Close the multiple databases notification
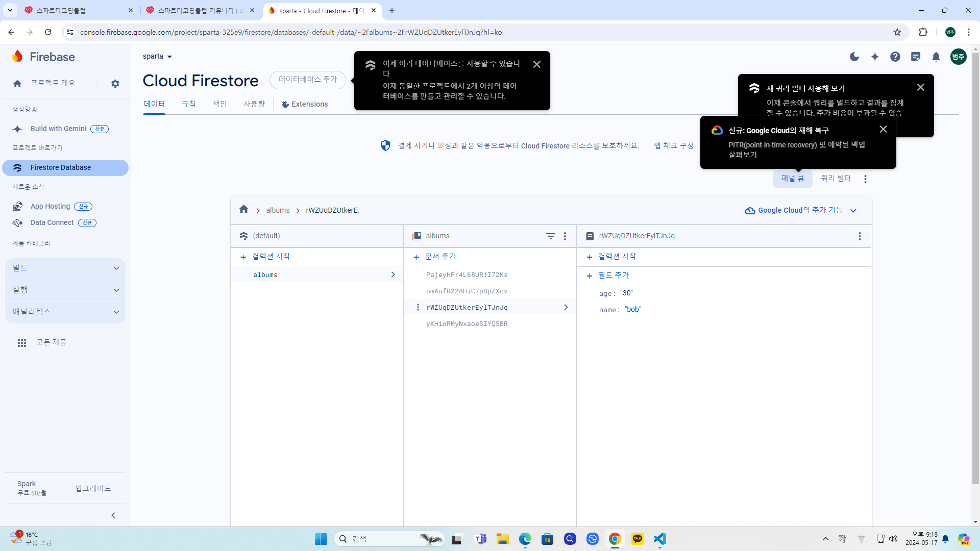Viewport: 980px width, 551px height. pyautogui.click(x=537, y=64)
